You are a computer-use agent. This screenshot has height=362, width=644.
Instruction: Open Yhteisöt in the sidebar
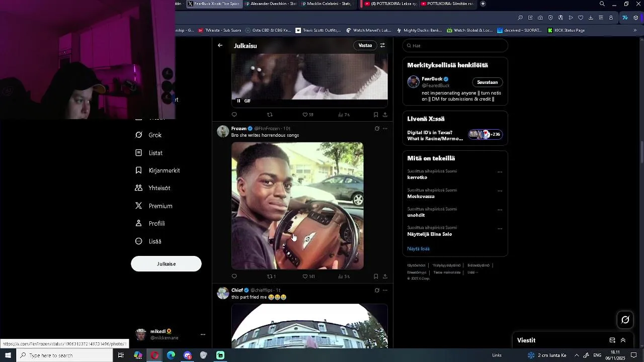coord(153,188)
